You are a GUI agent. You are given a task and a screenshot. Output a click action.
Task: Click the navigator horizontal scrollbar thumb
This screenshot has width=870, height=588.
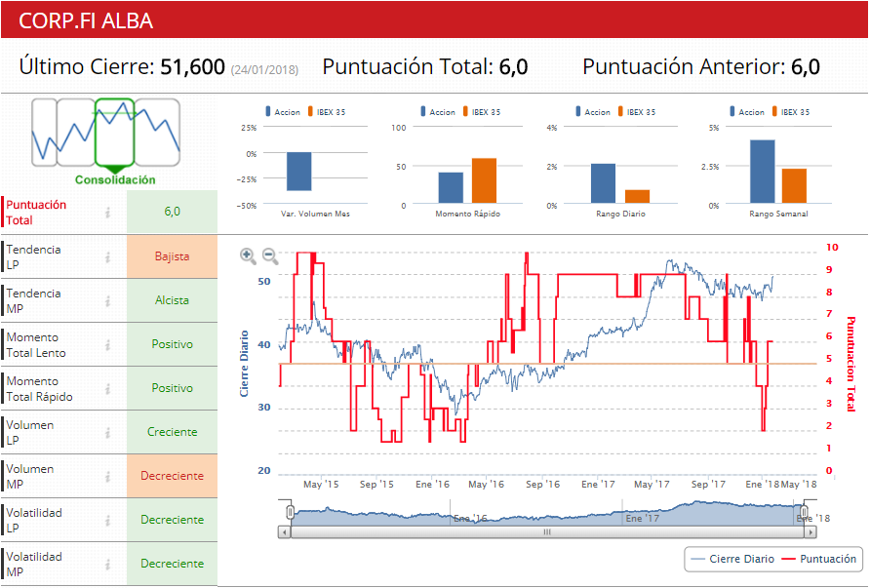547,532
